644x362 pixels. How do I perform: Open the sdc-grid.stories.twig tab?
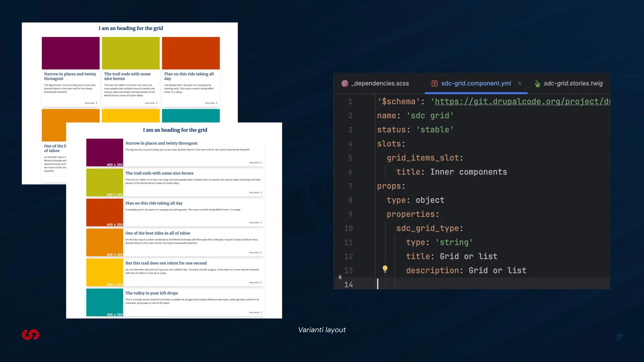coord(573,83)
